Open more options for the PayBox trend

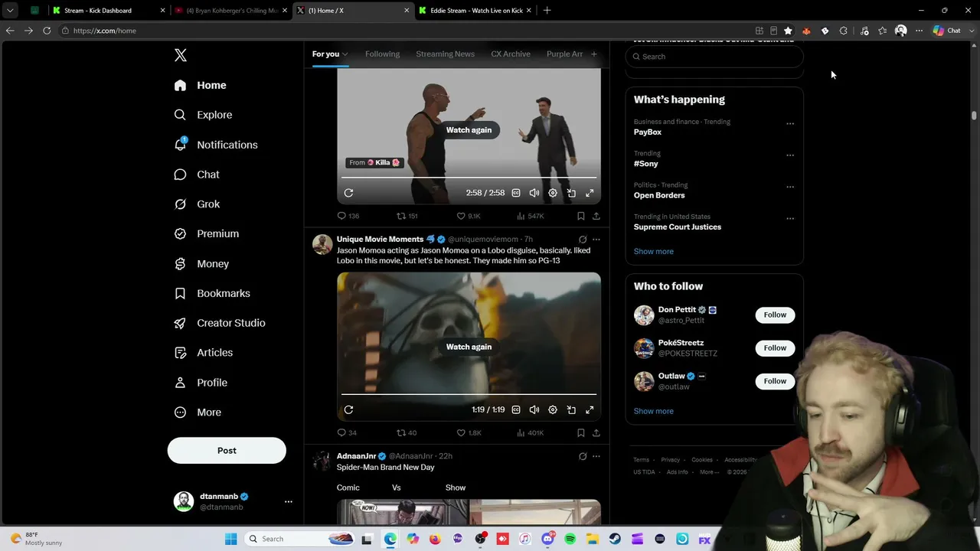point(790,123)
